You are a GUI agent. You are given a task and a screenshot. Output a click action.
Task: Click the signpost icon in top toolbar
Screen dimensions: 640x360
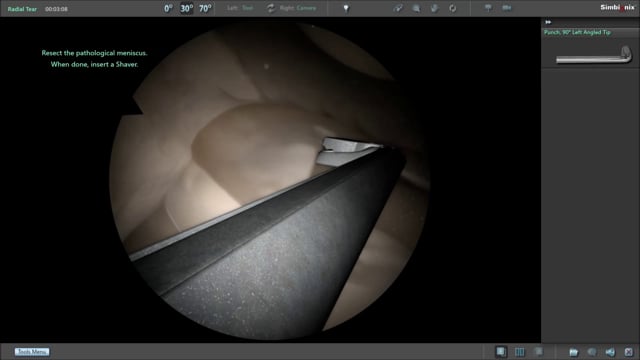point(488,8)
